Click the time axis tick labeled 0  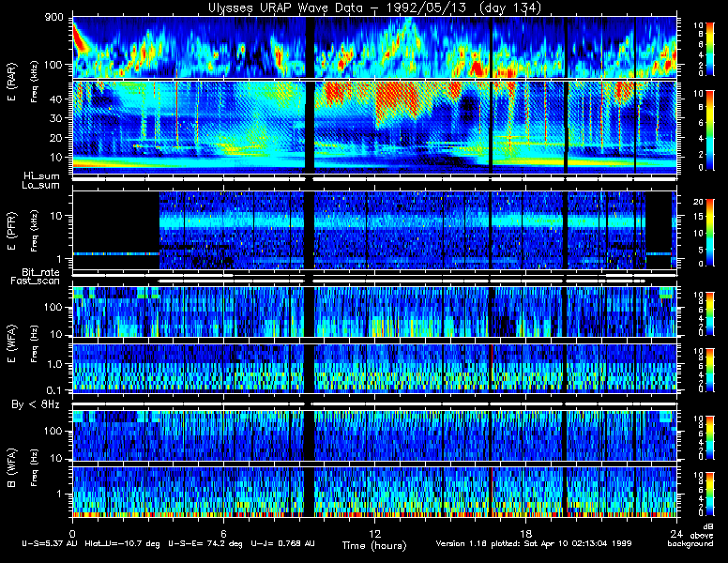pos(72,533)
